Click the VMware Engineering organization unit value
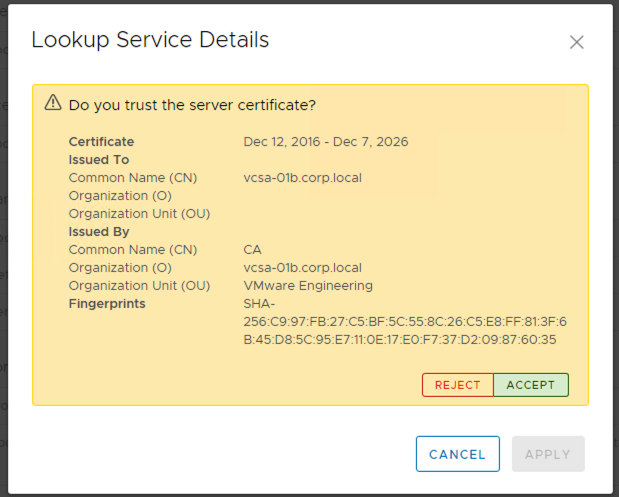This screenshot has height=497, width=619. coord(308,286)
